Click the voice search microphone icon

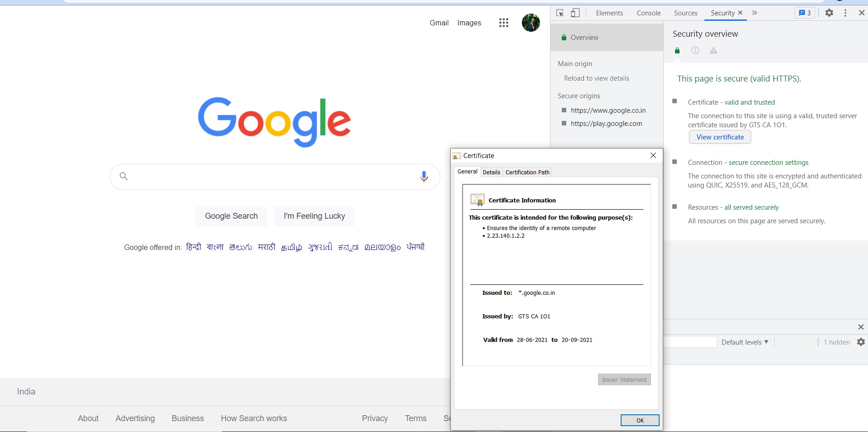click(x=424, y=177)
